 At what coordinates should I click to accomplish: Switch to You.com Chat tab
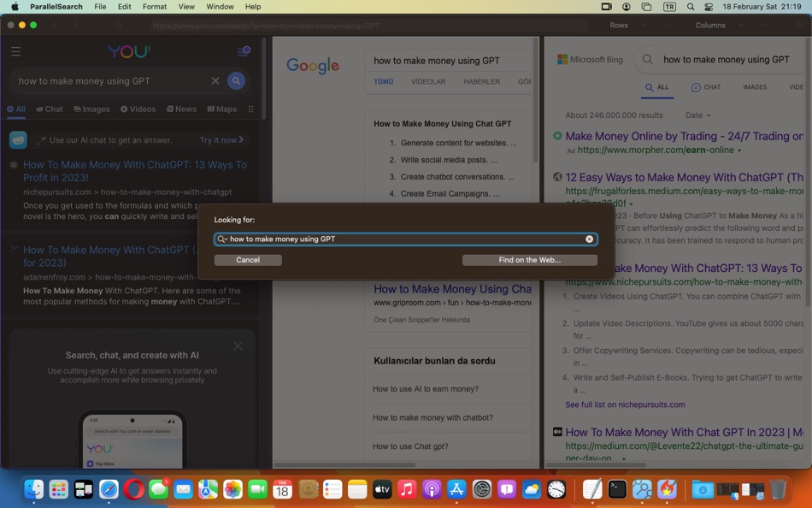point(50,109)
